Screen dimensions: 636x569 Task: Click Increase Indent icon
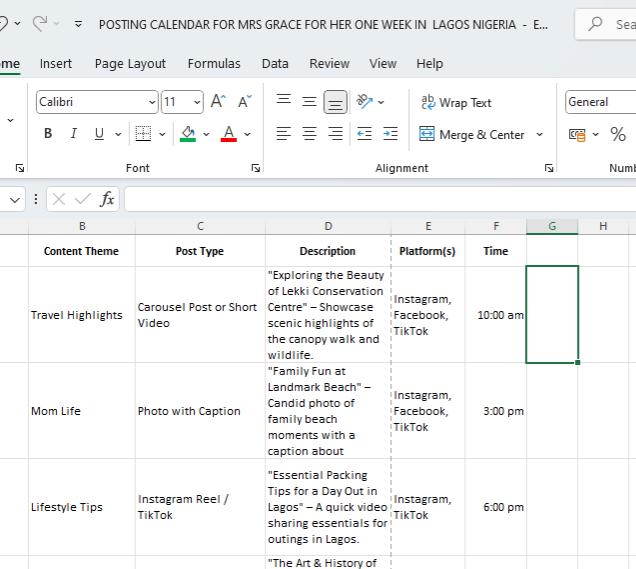390,133
